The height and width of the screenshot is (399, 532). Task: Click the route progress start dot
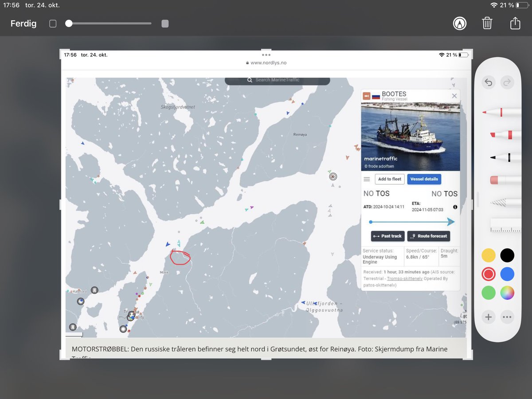coord(371,222)
